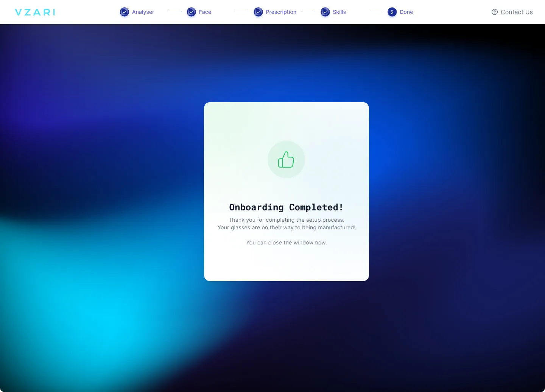Click the step 5 number circle
The image size is (545, 392).
click(x=392, y=12)
